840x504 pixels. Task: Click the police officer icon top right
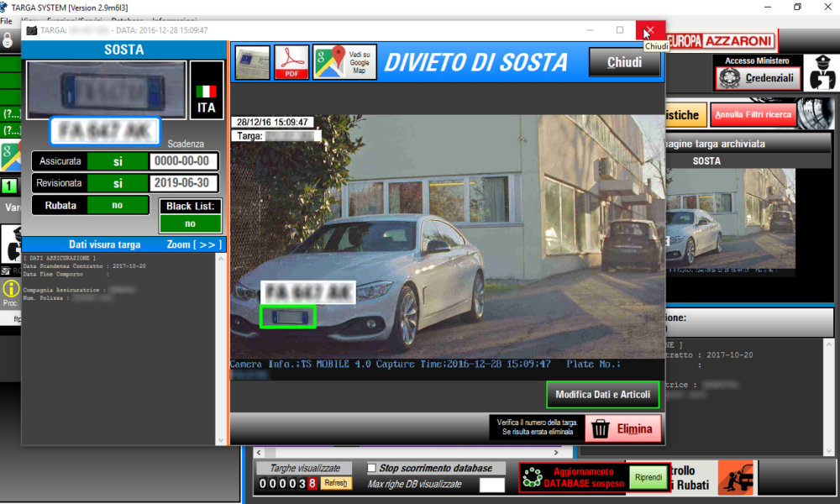(821, 73)
